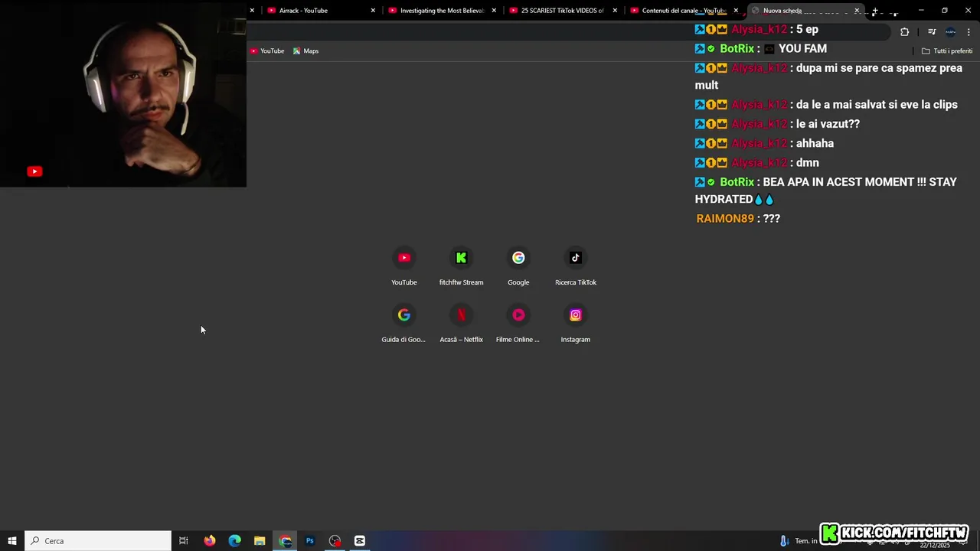Close the Airrack - YouTube tab
Image resolution: width=980 pixels, height=551 pixels.
coord(373,11)
